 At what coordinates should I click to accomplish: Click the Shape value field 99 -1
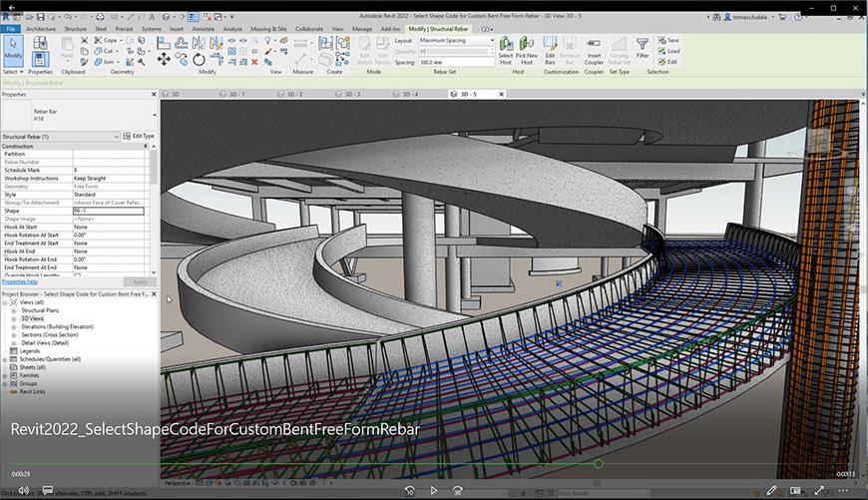click(109, 211)
